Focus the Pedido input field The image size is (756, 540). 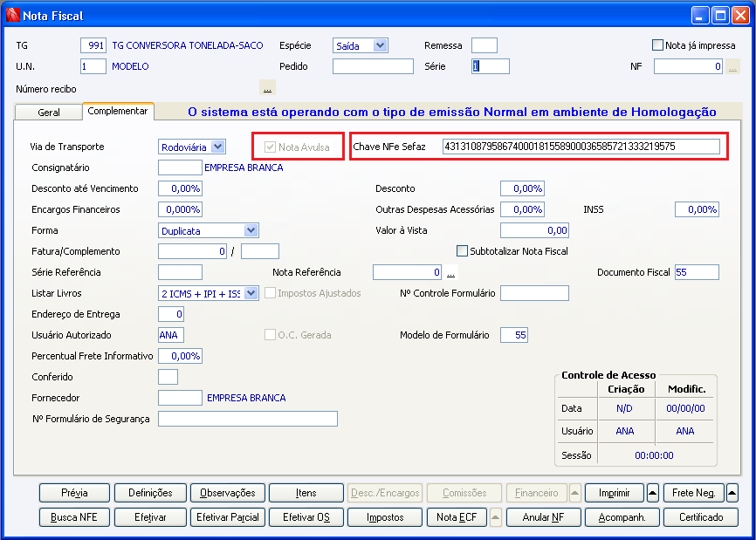[373, 66]
